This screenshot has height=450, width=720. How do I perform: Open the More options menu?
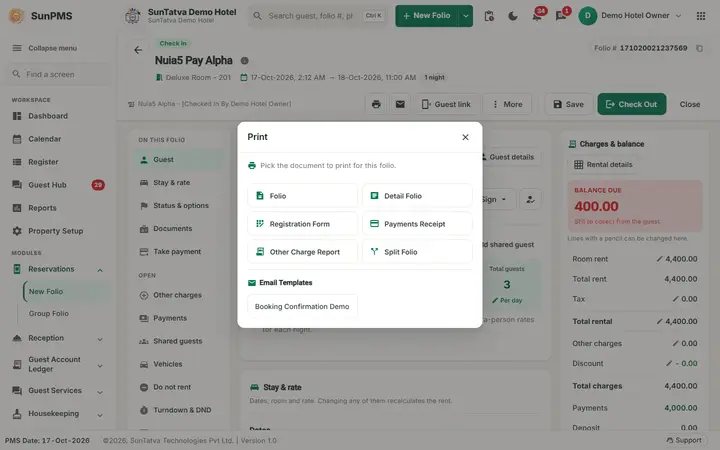pyautogui.click(x=507, y=104)
